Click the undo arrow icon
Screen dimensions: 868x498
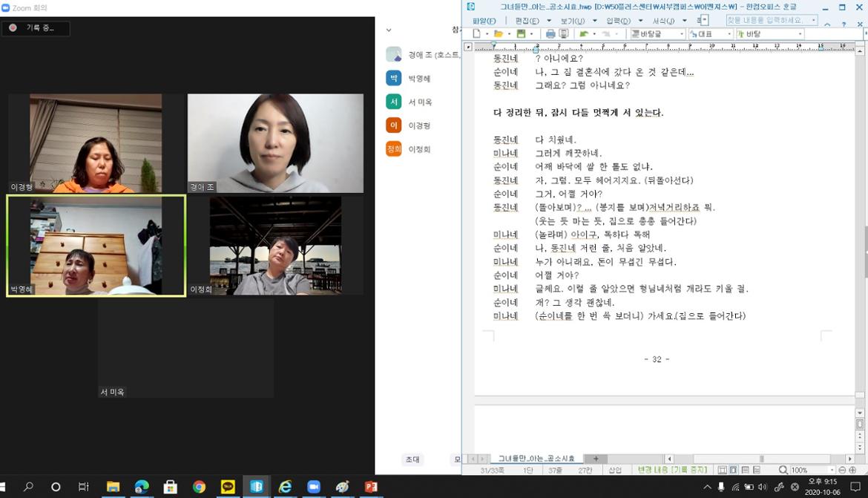click(x=584, y=34)
